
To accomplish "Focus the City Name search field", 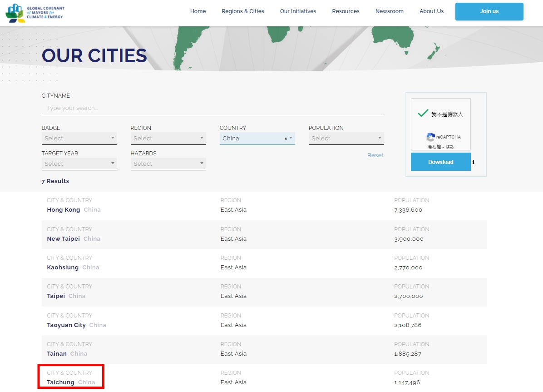I will 212,108.
